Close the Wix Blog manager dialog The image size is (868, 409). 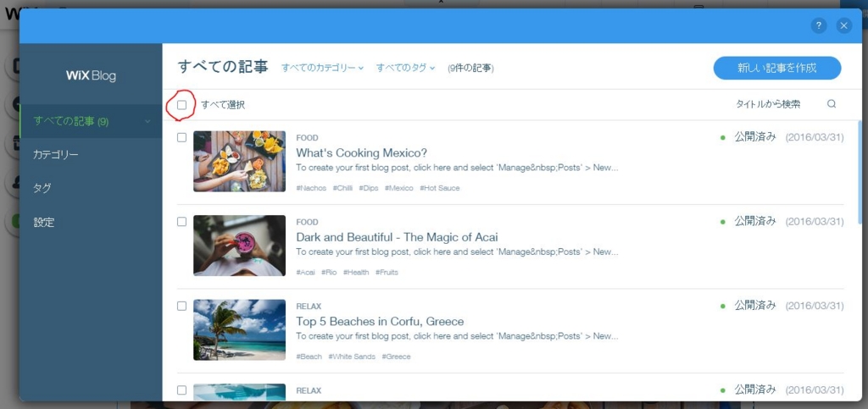843,25
